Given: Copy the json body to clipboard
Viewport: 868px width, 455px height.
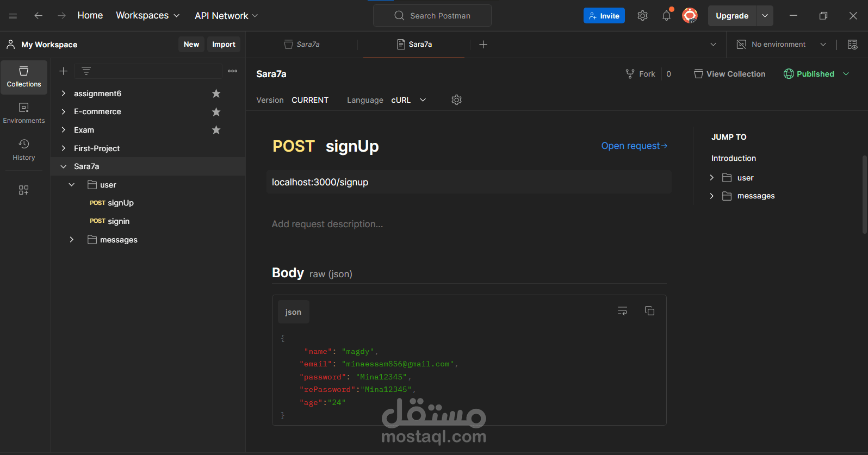Looking at the screenshot, I should (x=649, y=311).
